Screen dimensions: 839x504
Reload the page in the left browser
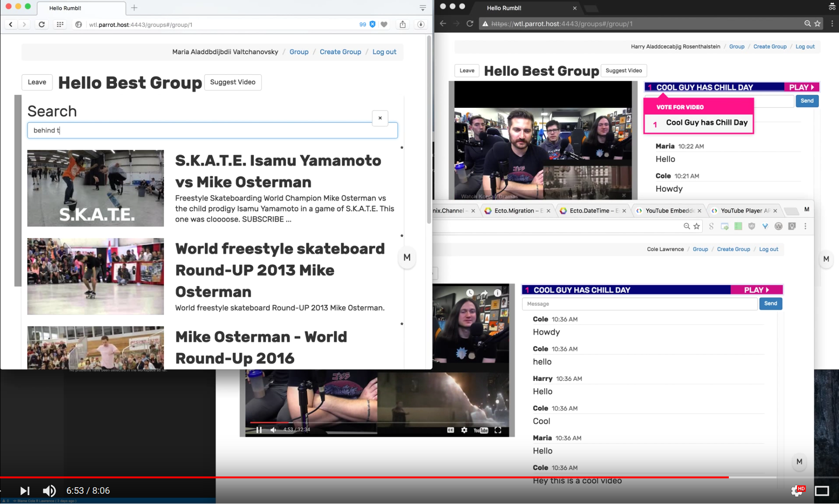click(42, 24)
